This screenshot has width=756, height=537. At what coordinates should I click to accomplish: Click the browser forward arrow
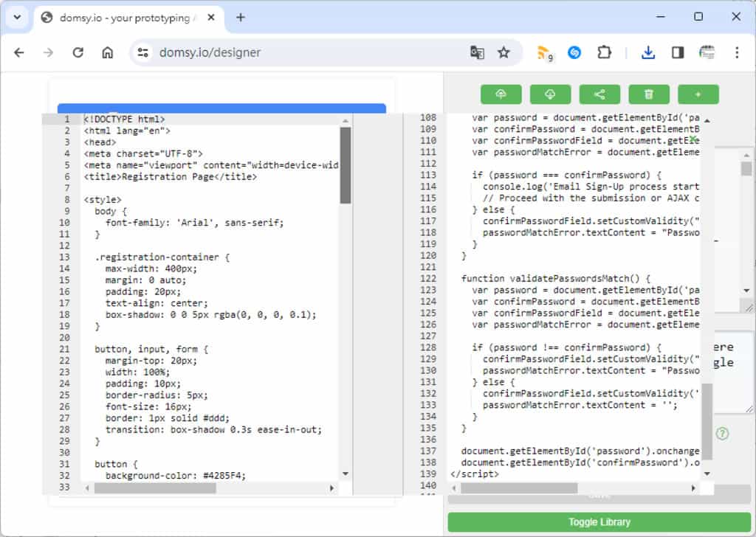(48, 52)
